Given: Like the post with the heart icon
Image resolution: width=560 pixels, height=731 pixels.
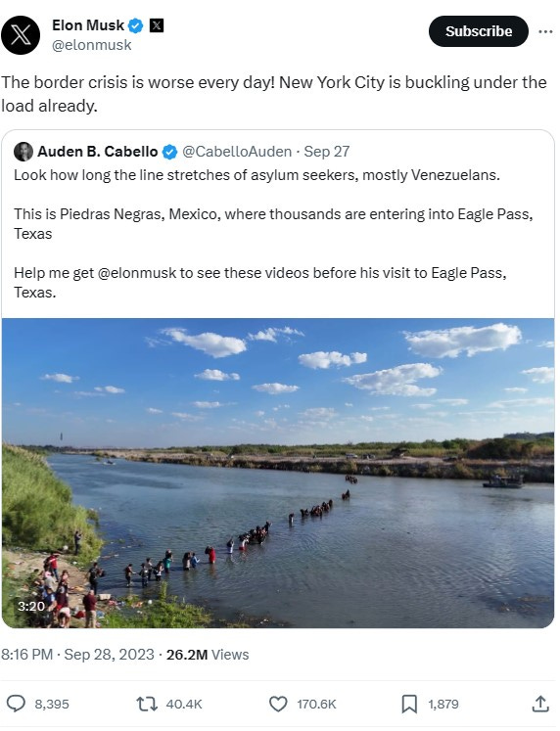Looking at the screenshot, I should (278, 704).
